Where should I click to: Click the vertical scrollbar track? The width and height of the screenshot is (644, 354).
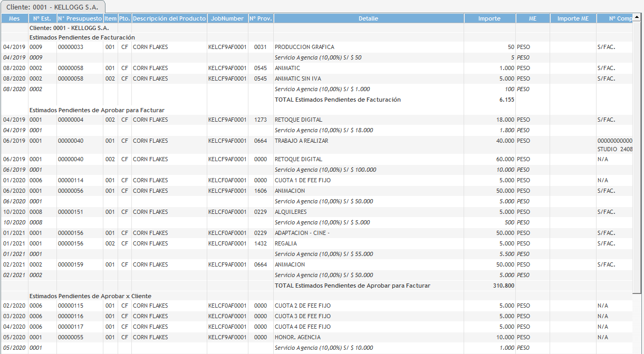638,321
